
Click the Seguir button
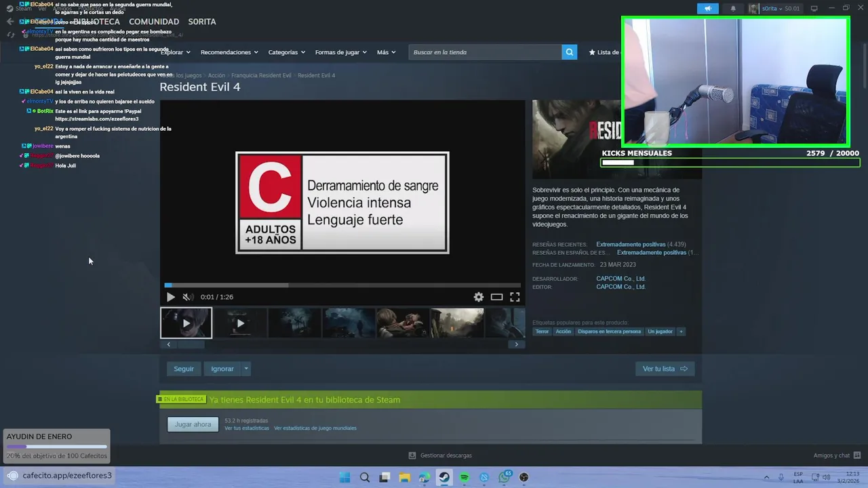click(x=184, y=369)
